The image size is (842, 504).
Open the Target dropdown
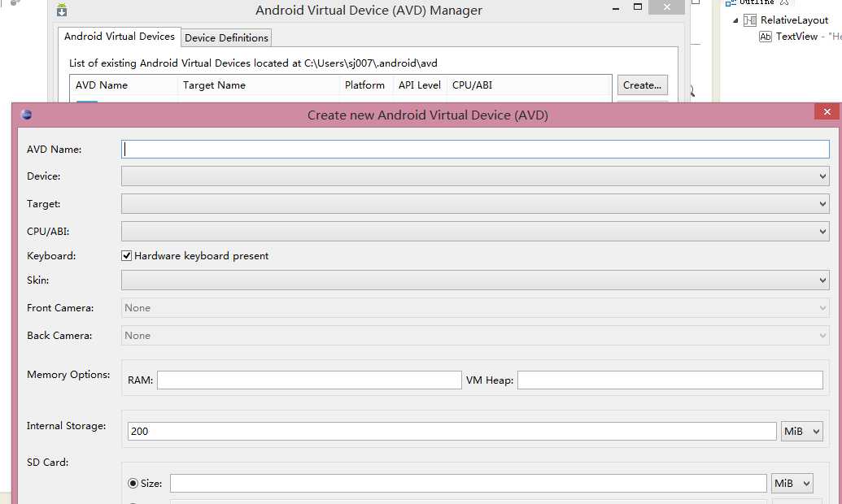[x=475, y=204]
